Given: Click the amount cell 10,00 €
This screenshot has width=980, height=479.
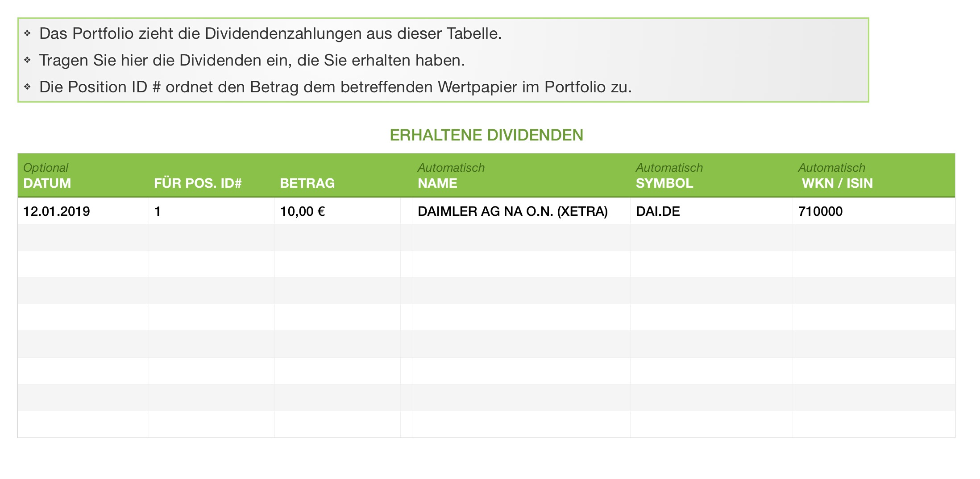Looking at the screenshot, I should click(302, 211).
